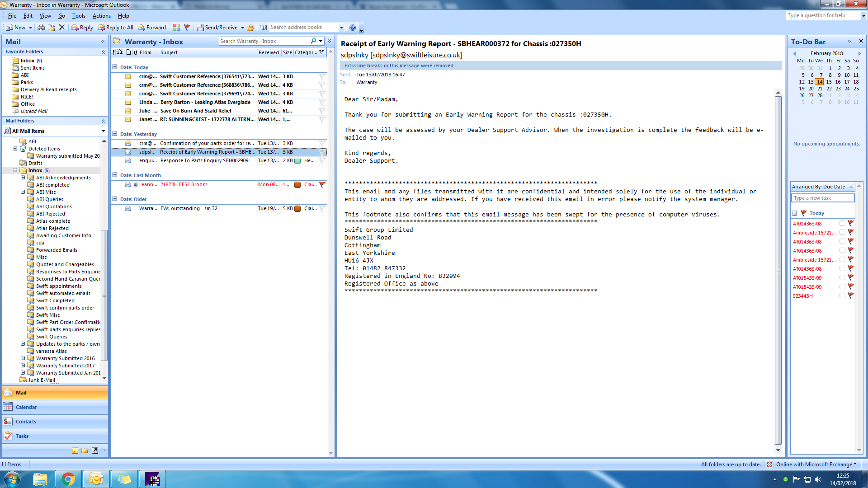Tick the first AT014363/08 task checkbox
This screenshot has height=488, width=868.
point(842,224)
